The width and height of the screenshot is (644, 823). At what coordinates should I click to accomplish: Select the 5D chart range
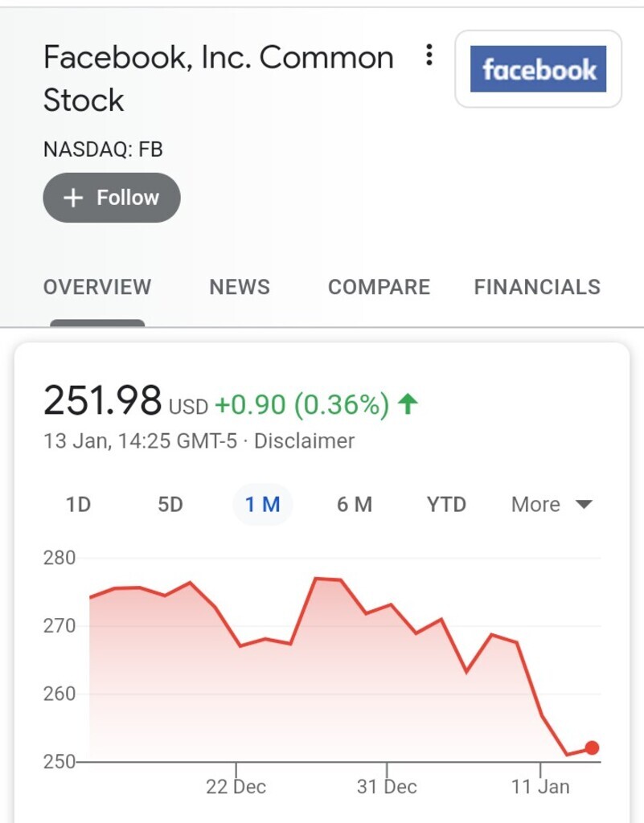pyautogui.click(x=170, y=505)
